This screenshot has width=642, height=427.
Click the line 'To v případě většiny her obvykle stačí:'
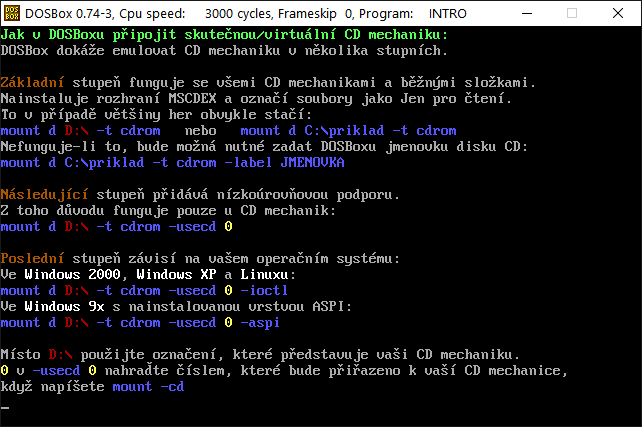coord(156,115)
